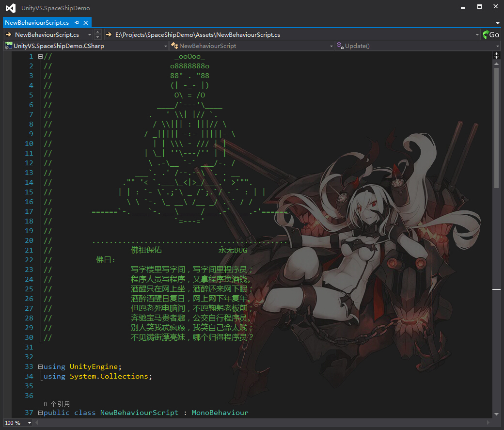Click the Visual Studio logo icon

pos(11,8)
